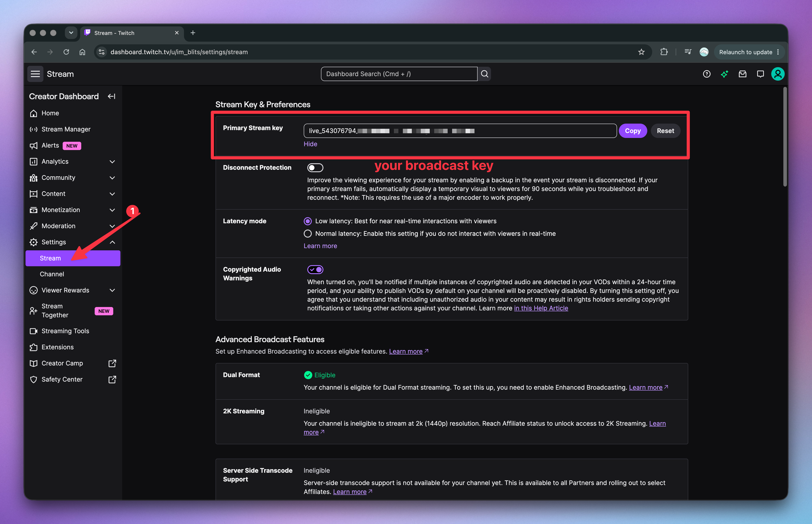
Task: Expand the Viewer Rewards section
Action: click(x=112, y=290)
